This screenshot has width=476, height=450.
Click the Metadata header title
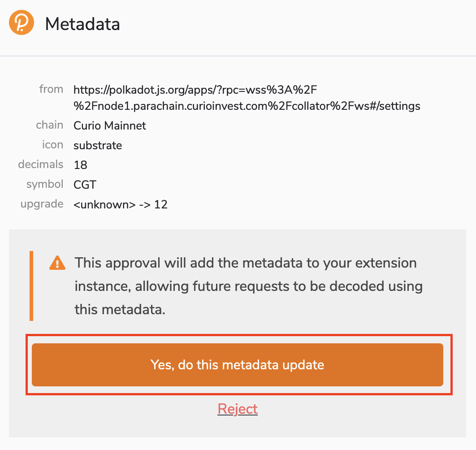[82, 24]
